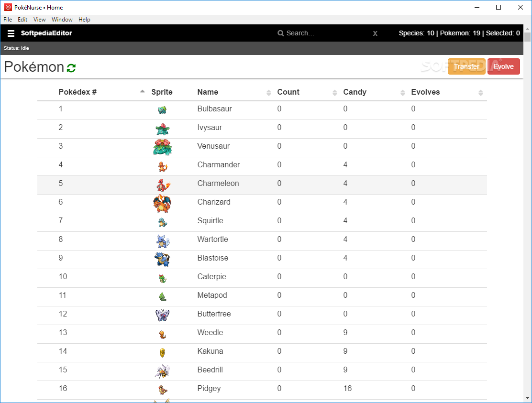The image size is (532, 403).
Task: Click the Ivysaur name cell
Action: click(210, 128)
